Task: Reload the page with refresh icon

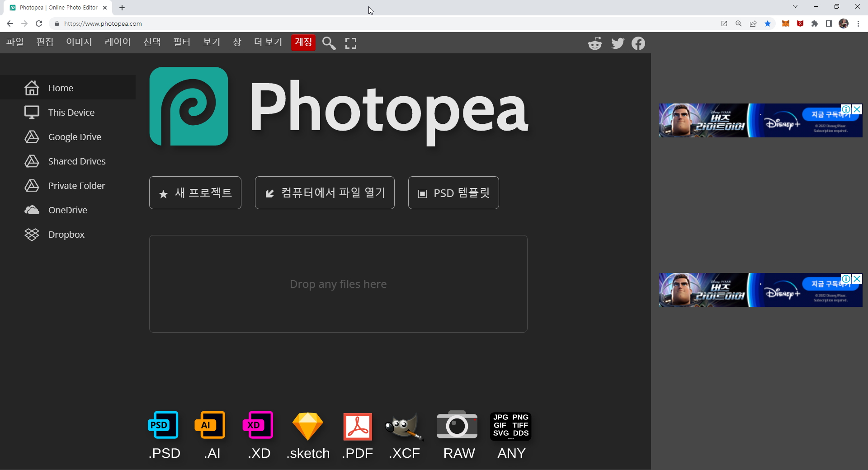Action: click(39, 23)
